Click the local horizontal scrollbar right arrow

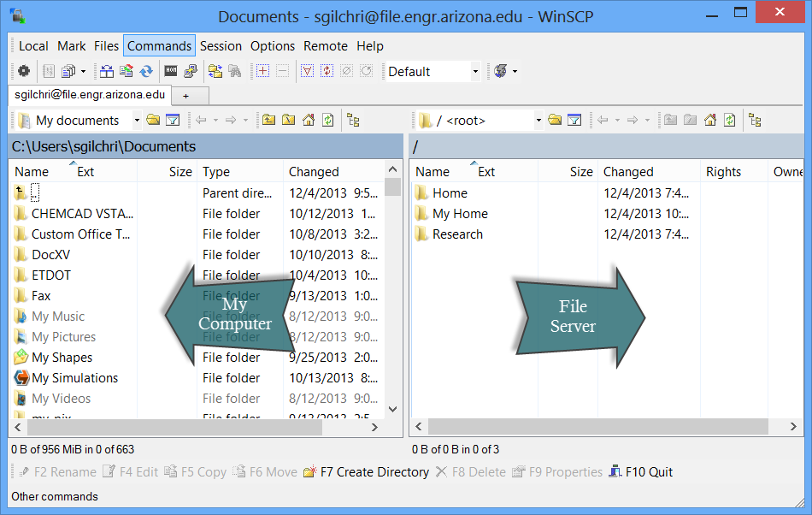[x=374, y=427]
